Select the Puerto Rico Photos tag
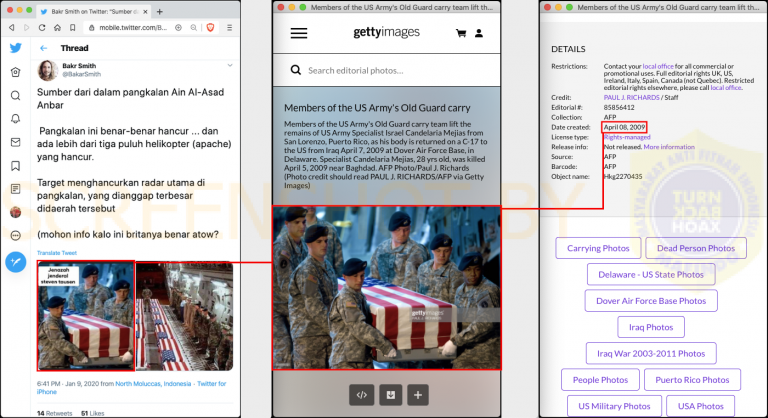The height and width of the screenshot is (418, 768). pyautogui.click(x=692, y=380)
